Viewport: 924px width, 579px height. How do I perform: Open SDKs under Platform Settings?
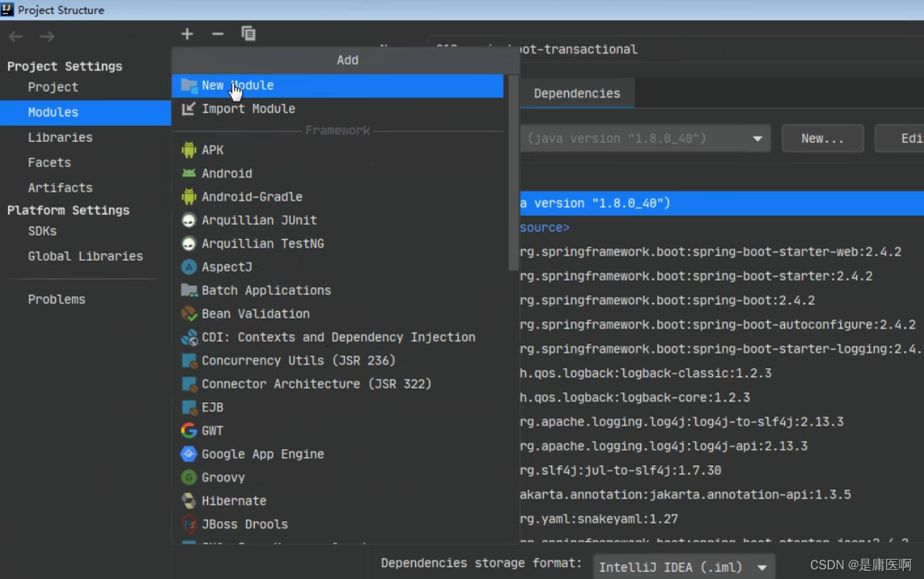point(42,231)
